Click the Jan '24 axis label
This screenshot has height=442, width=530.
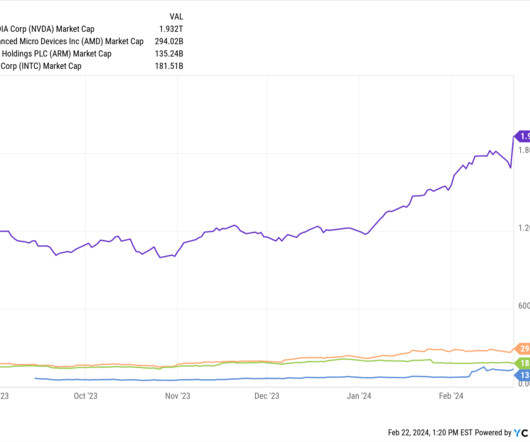click(359, 396)
